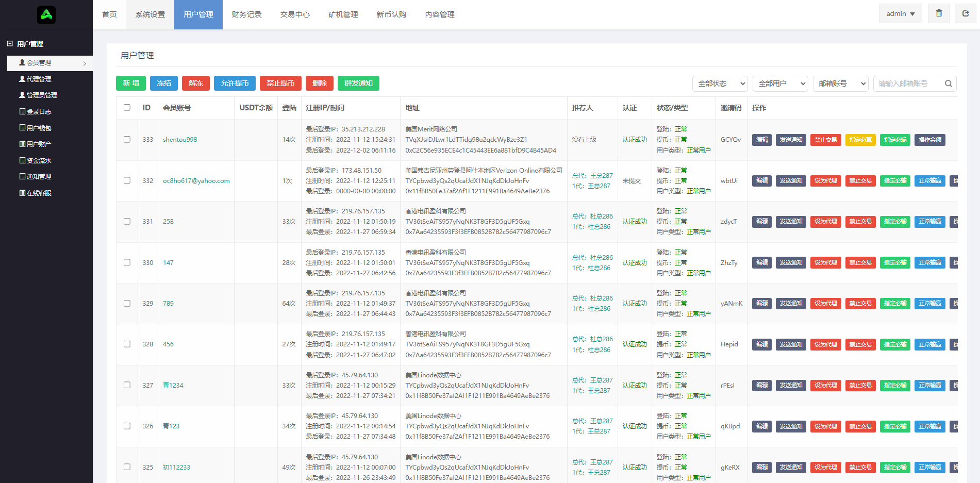Click 编辑 for user shentou998
The width and height of the screenshot is (980, 483).
click(x=762, y=140)
